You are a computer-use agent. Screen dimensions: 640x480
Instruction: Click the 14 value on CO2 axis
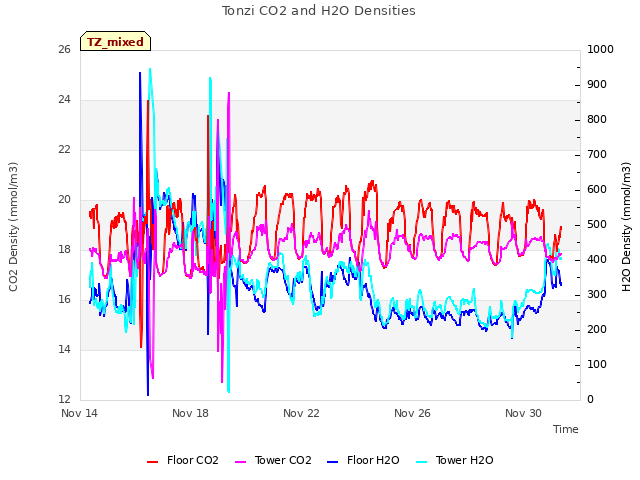click(x=64, y=349)
